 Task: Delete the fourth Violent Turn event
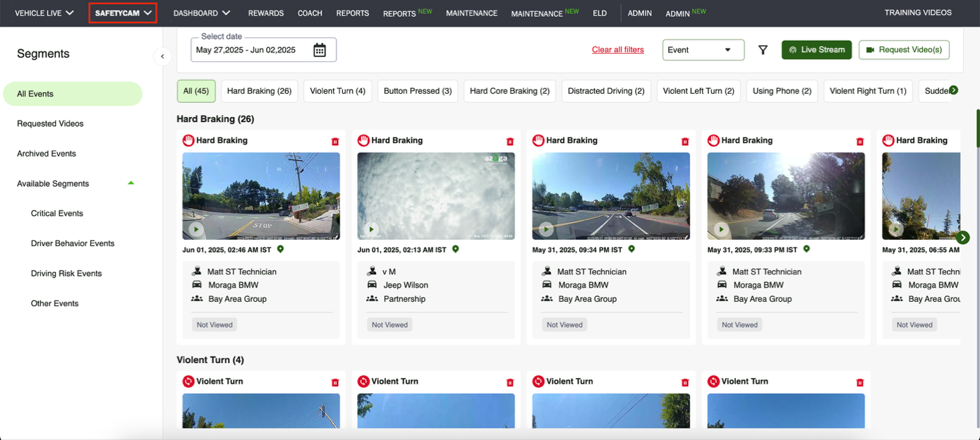tap(860, 382)
